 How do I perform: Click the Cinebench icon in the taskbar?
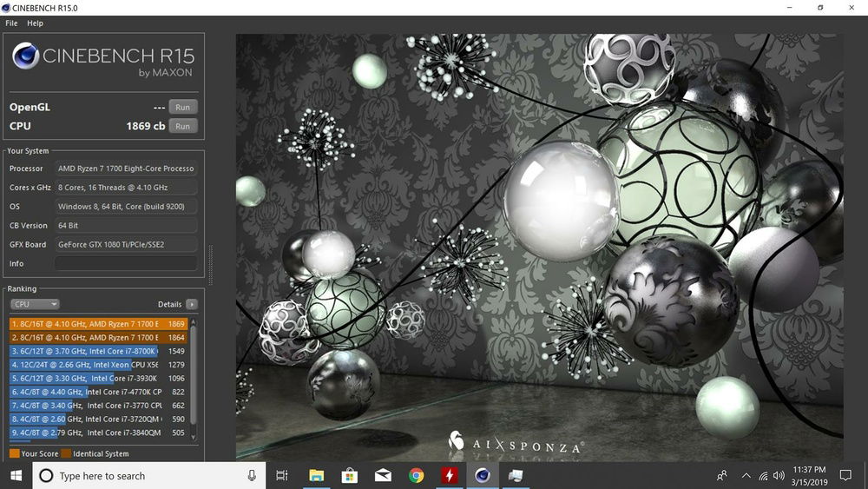click(483, 476)
